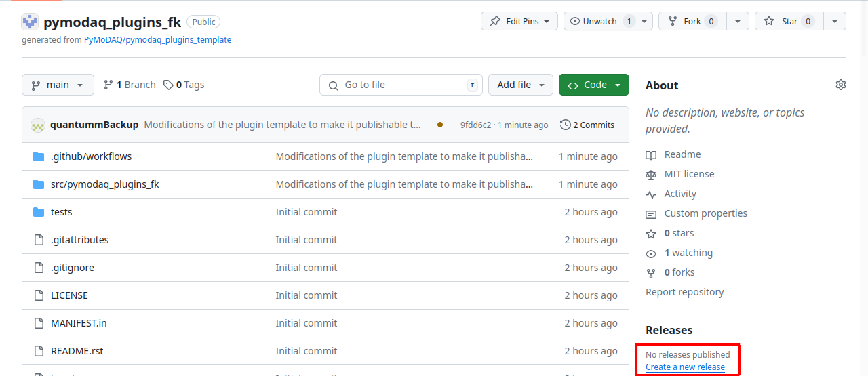This screenshot has width=868, height=376.
Task: Click the repository avatar icon beside pymodaq_plugins_fk
Action: click(x=30, y=22)
